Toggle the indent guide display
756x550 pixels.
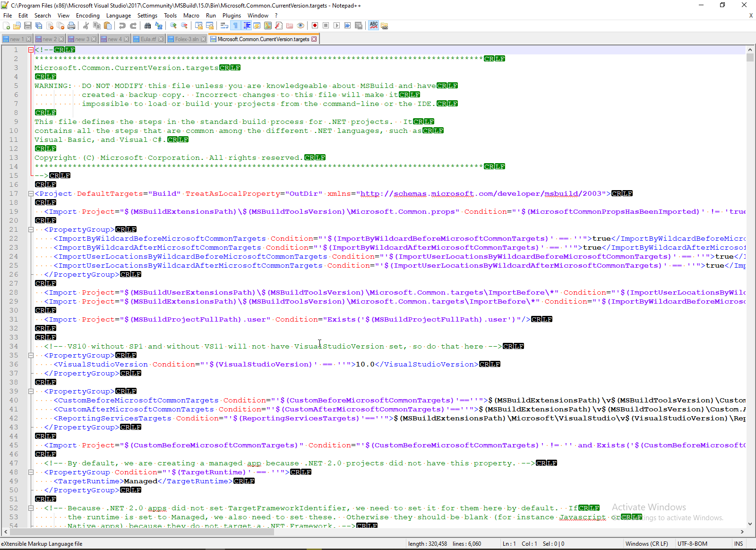point(247,26)
